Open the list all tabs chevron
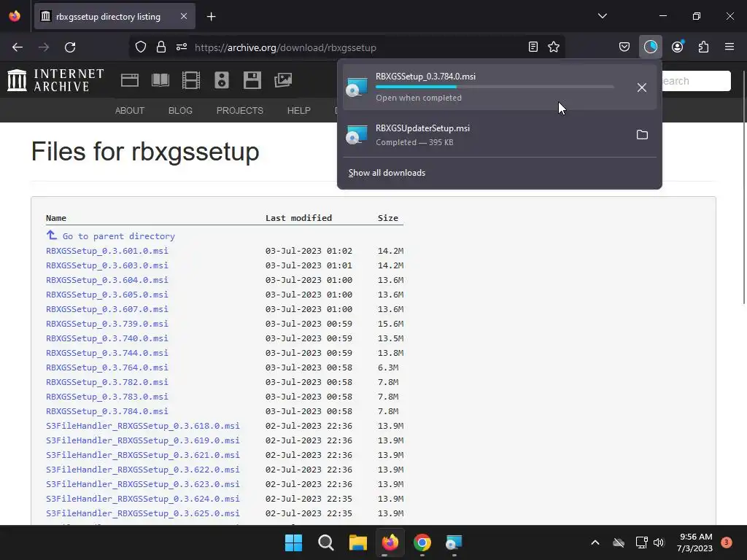The image size is (747, 560). 602,16
